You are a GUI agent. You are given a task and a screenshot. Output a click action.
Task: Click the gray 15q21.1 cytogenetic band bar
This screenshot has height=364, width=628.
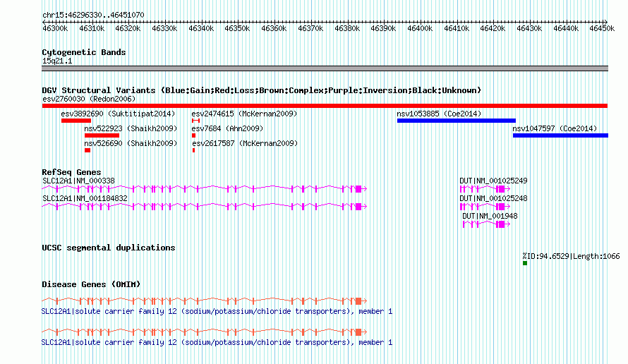pyautogui.click(x=325, y=68)
